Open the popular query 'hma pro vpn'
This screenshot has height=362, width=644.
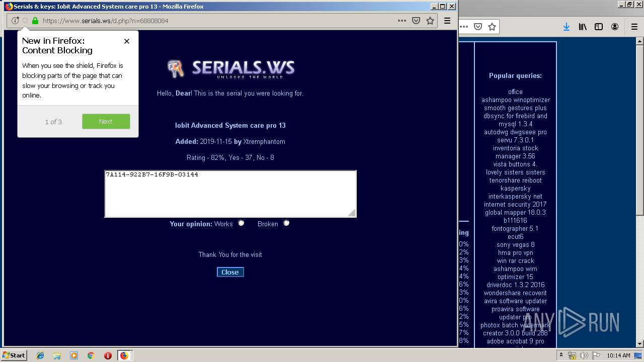pyautogui.click(x=515, y=253)
